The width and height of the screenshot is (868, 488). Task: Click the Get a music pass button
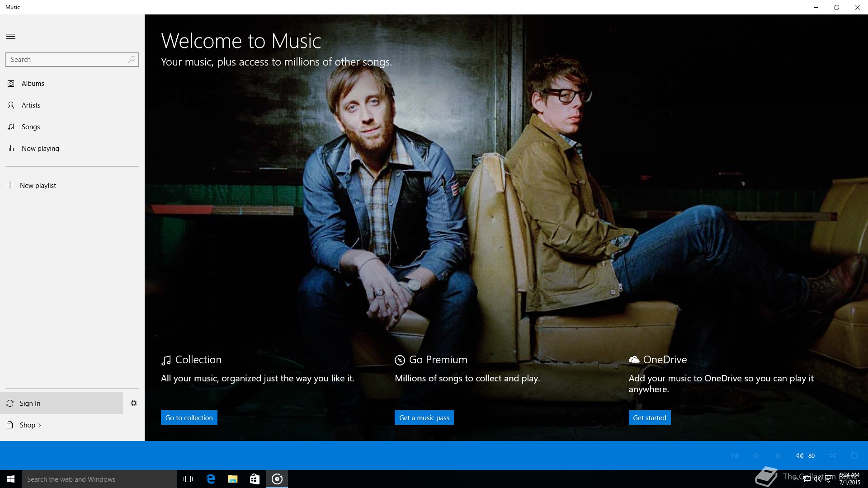coord(424,418)
